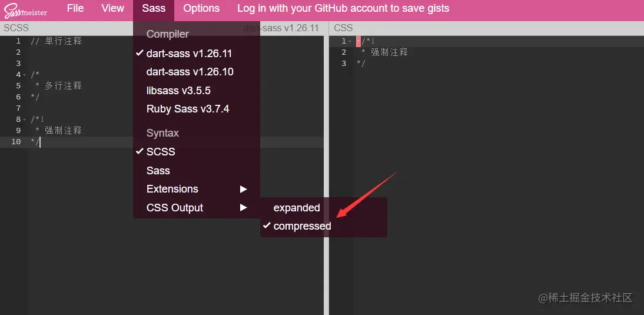
Task: Log in with your GitHub account link
Action: point(343,8)
